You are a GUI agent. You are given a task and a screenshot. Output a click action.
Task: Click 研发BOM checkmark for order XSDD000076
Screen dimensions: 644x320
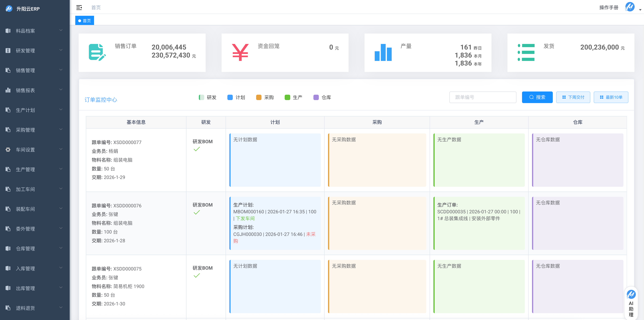[x=197, y=212]
